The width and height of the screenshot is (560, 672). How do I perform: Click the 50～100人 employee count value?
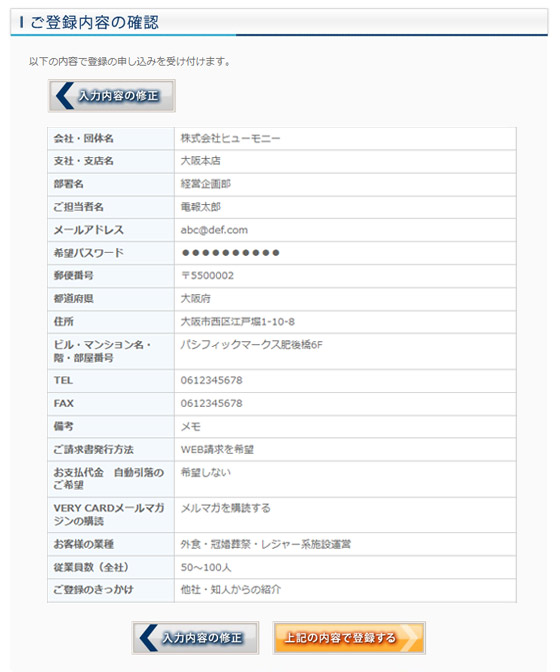pos(206,567)
